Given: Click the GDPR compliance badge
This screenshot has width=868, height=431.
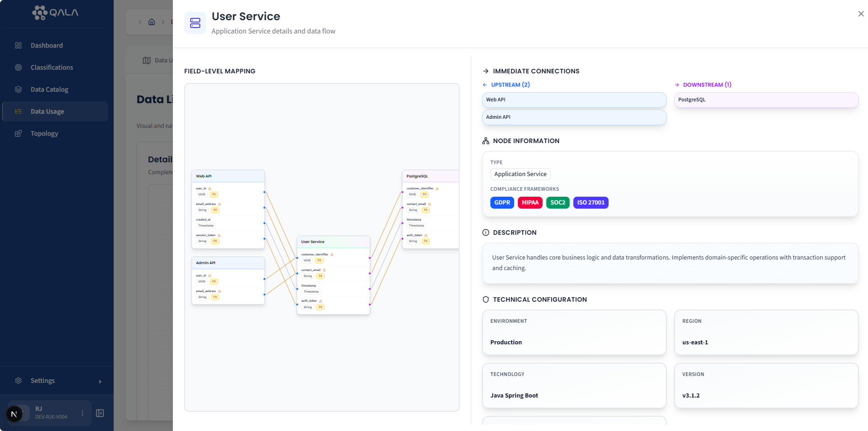Looking at the screenshot, I should [502, 202].
